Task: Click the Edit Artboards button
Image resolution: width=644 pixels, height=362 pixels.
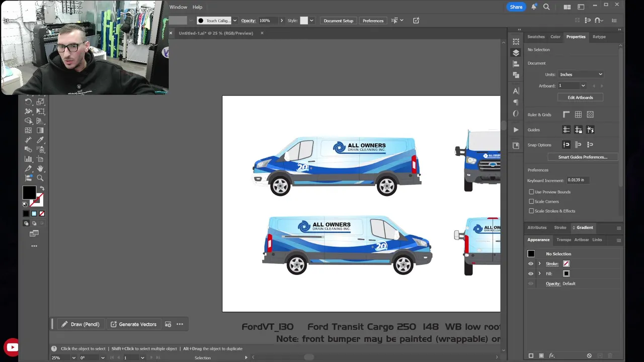Action: pyautogui.click(x=580, y=98)
